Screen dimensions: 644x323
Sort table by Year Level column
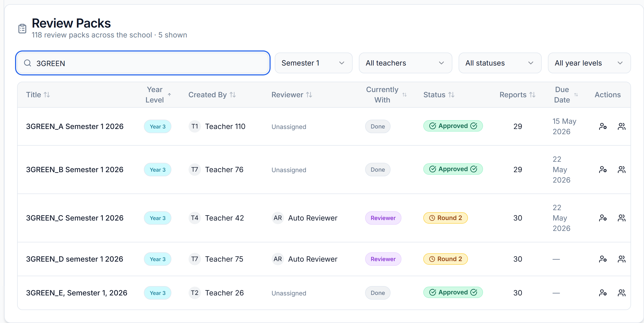point(158,95)
